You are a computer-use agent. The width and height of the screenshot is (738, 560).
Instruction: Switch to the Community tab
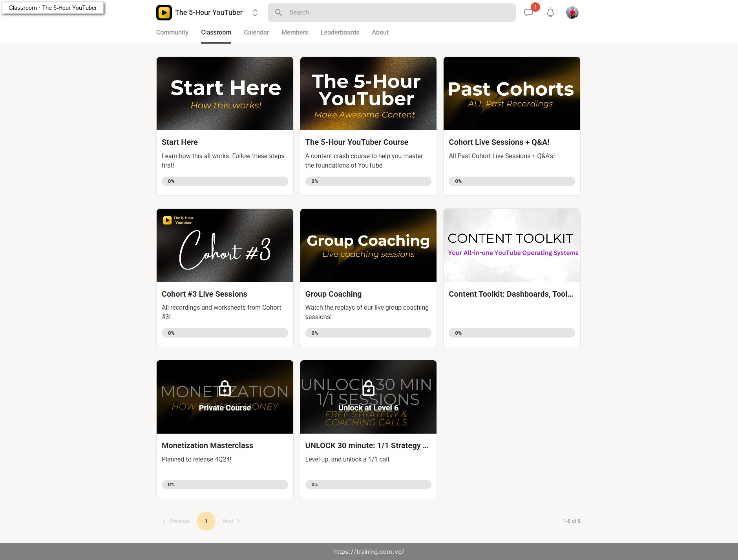pos(172,33)
